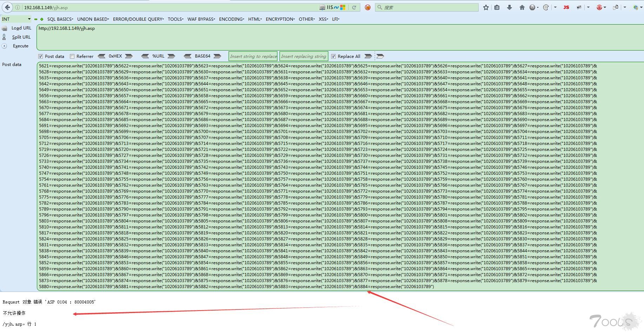Click the blocked-content orange icon
The image size is (644, 333).
368,7
